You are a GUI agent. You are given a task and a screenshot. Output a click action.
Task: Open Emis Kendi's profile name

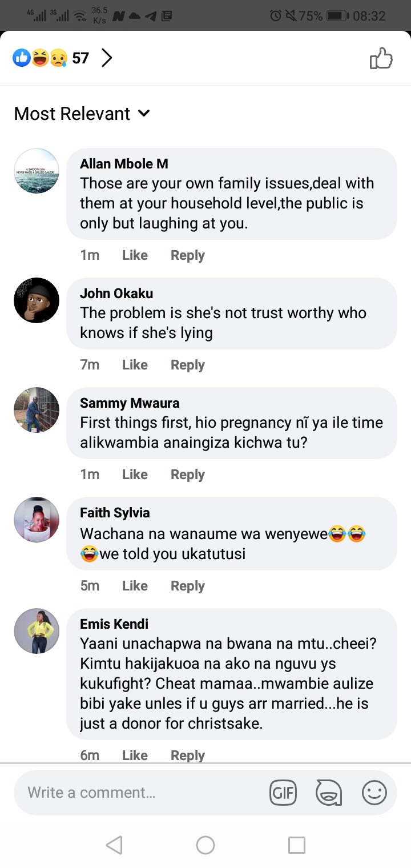[114, 624]
